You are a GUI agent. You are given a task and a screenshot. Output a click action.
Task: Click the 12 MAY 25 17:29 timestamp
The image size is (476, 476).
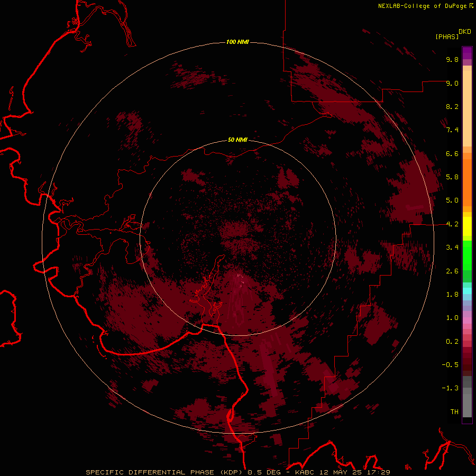[354, 472]
